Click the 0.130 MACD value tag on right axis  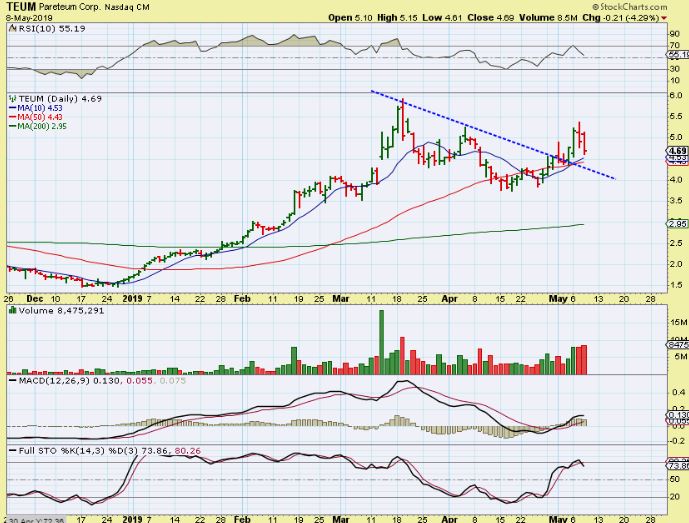678,415
